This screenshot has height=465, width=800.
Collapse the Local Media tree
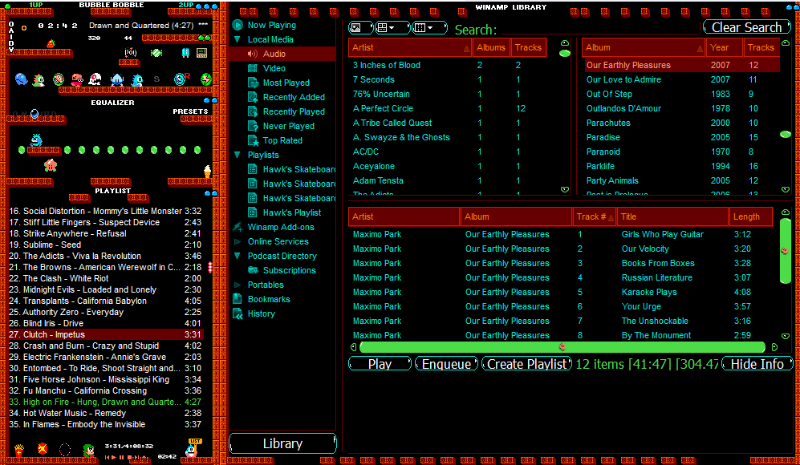[237, 39]
